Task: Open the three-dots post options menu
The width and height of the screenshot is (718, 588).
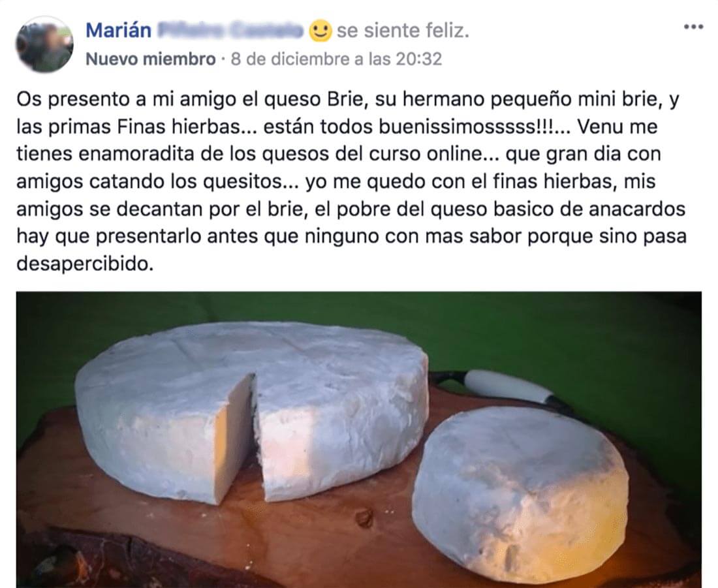Action: point(693,27)
